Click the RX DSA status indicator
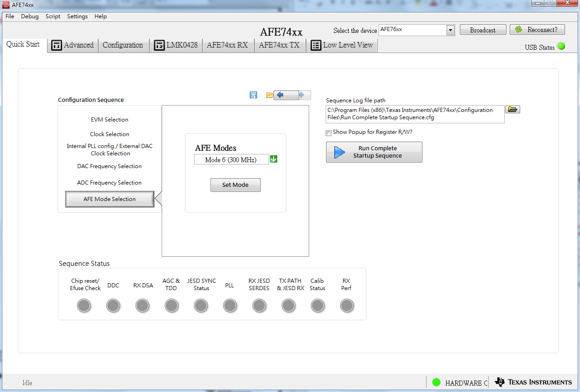Image resolution: width=580 pixels, height=392 pixels. 142,306
